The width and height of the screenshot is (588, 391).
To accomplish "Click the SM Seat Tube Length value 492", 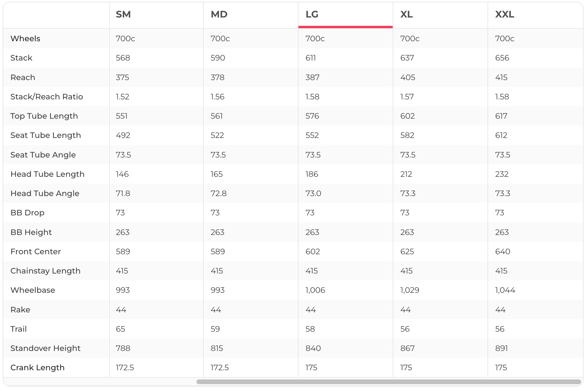I will click(123, 135).
